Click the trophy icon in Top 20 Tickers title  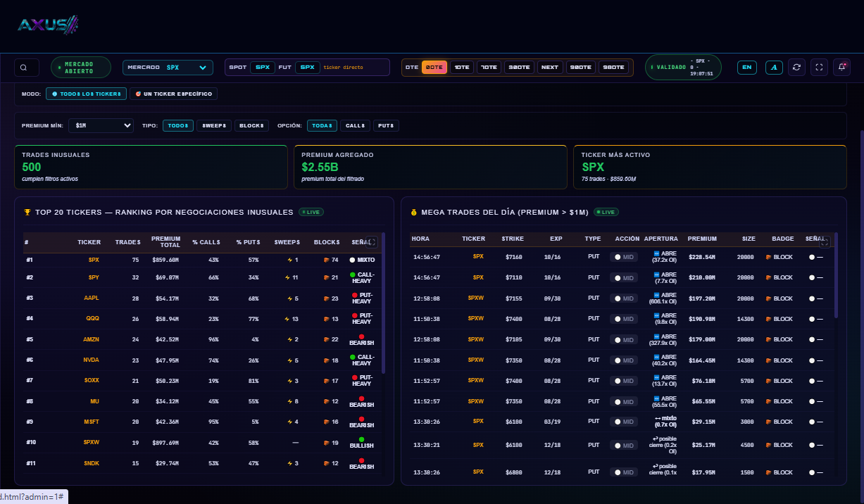pos(27,212)
